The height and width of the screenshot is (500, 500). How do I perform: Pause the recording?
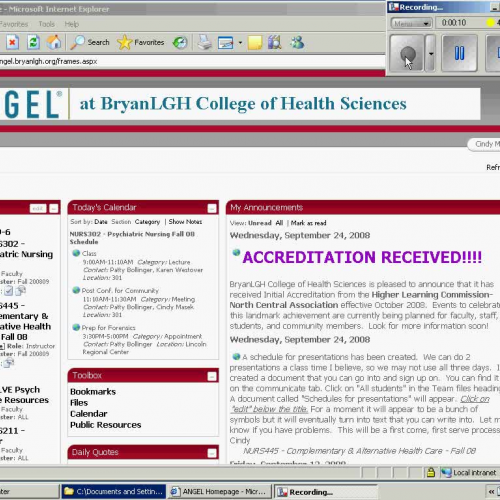[459, 53]
